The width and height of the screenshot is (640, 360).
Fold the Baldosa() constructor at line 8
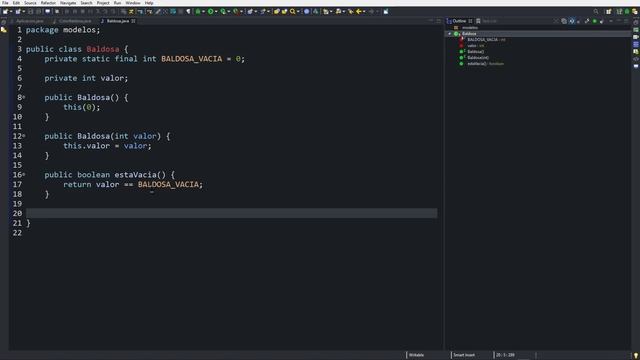pyautogui.click(x=24, y=97)
